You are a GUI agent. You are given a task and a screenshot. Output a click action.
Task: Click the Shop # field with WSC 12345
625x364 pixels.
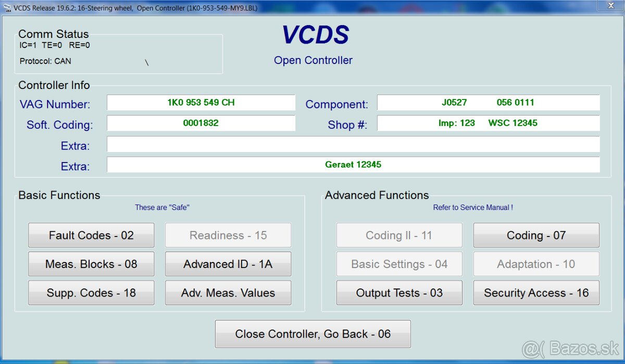click(488, 123)
